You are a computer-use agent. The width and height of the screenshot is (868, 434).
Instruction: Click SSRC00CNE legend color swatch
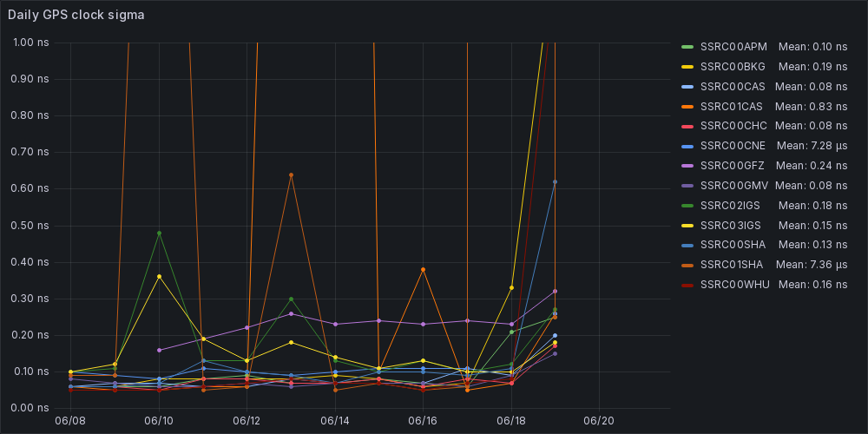687,146
